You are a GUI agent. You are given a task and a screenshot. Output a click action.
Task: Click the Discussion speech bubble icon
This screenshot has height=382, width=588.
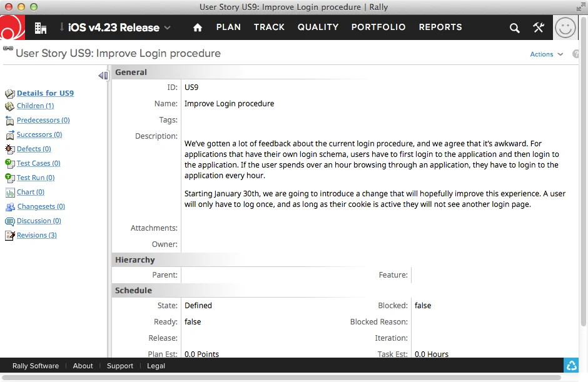(x=10, y=221)
